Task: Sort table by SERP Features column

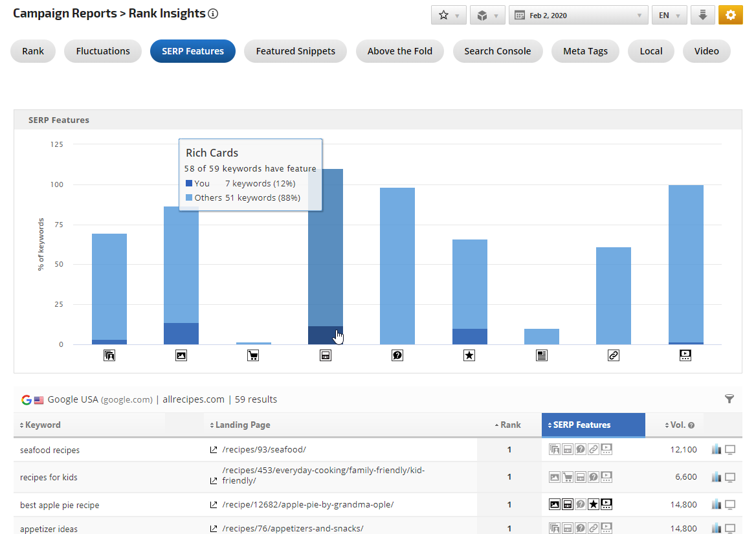Action: (x=581, y=425)
